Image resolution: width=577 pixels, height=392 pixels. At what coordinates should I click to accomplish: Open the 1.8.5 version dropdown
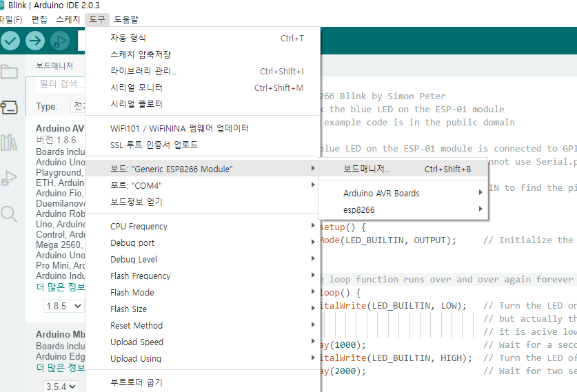coord(63,306)
